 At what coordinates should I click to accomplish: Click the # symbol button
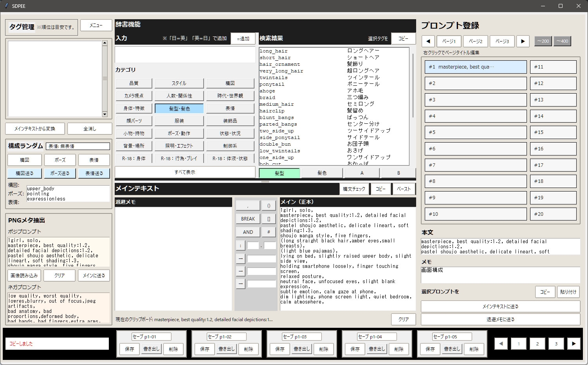(269, 232)
